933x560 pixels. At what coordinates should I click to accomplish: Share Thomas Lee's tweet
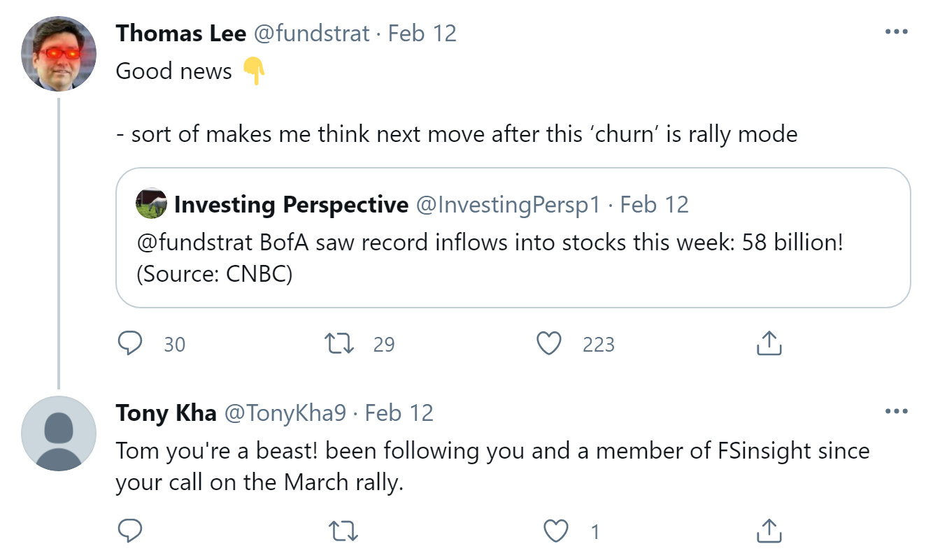point(769,343)
